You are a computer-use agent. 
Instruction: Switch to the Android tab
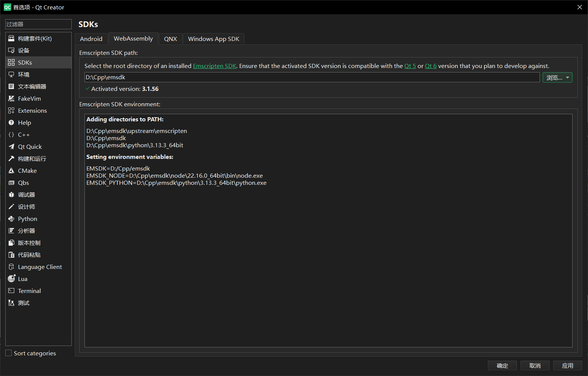91,39
